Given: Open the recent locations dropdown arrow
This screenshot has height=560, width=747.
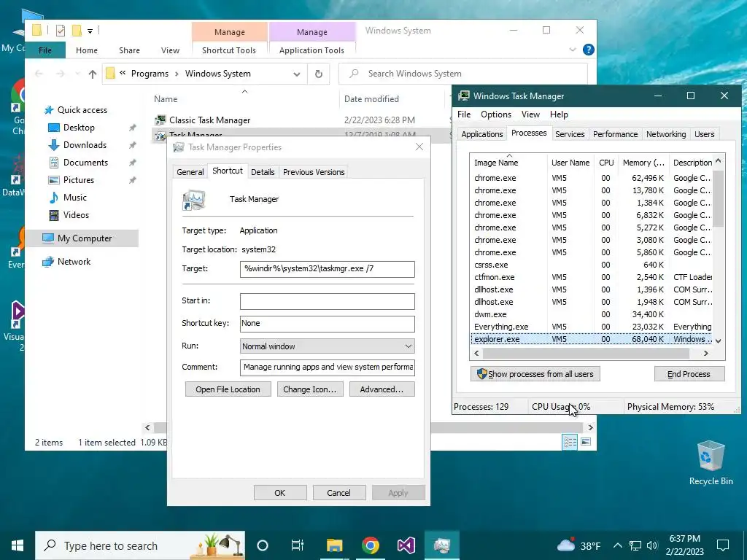Looking at the screenshot, I should click(x=77, y=74).
